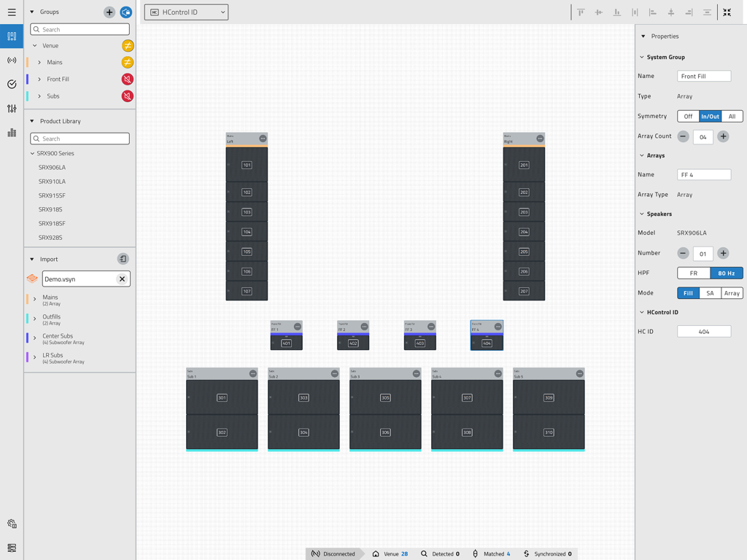Open the checkmark verification panel in sidebar
Viewport: 747px width, 560px height.
12,84
